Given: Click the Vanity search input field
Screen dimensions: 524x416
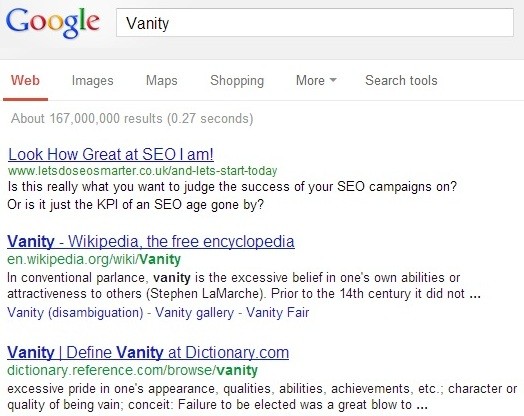Looking at the screenshot, I should click(x=315, y=23).
